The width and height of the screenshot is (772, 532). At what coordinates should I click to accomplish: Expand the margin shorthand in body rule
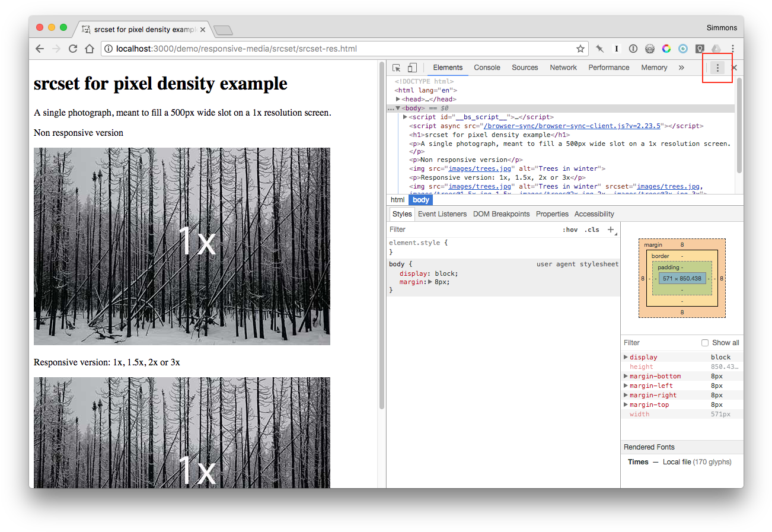click(x=430, y=282)
